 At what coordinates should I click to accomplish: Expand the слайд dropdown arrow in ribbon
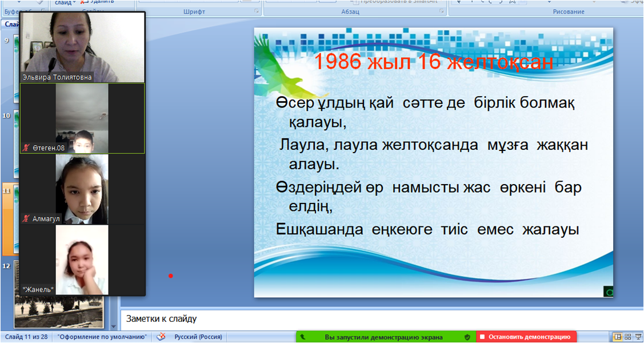74,3
